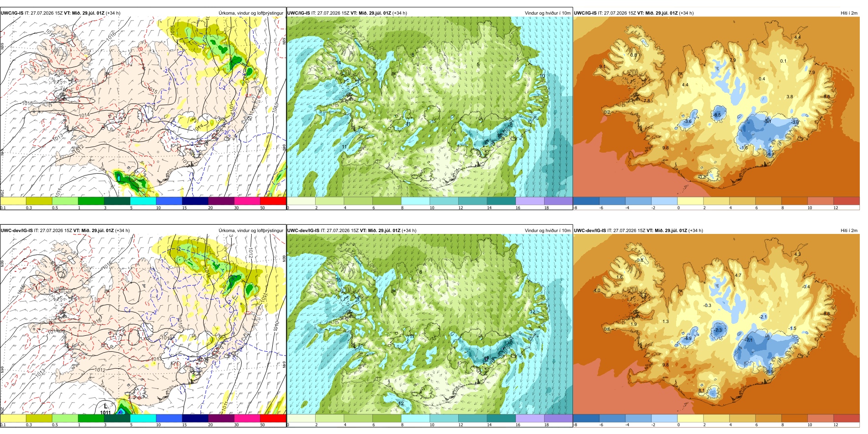Viewport: 868px width, 434px height.
Task: Click the -2.1 value on the bottom temperature map
Action: (763, 317)
